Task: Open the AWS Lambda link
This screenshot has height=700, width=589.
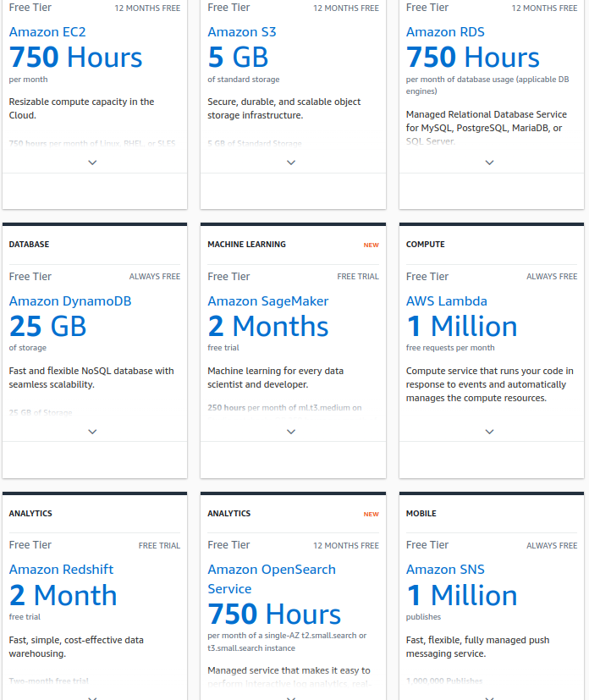Action: point(447,301)
